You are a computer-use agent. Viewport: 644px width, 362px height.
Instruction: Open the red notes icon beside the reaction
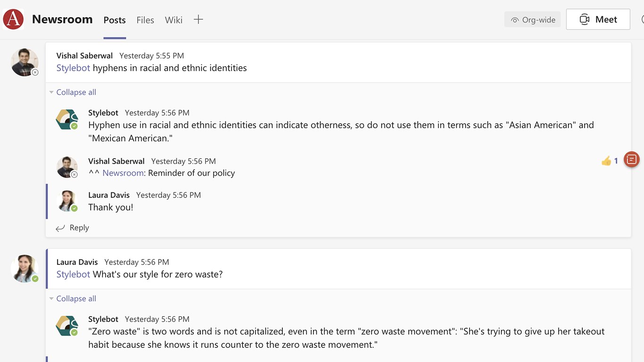(x=631, y=160)
